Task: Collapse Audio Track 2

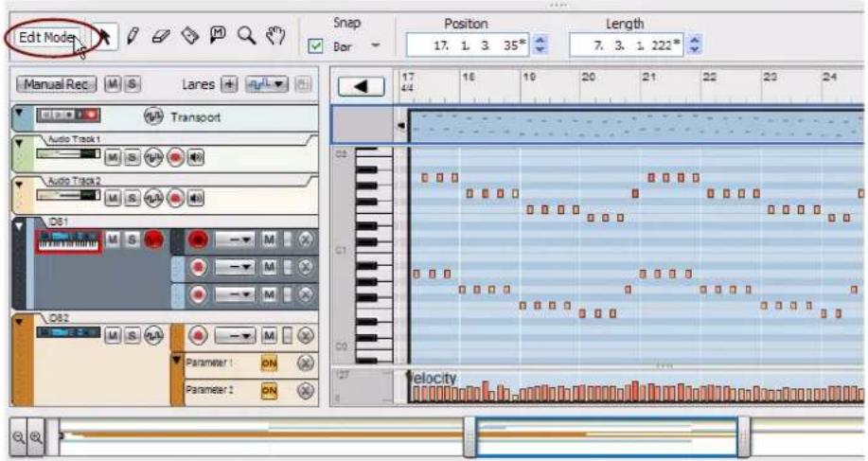Action: [19, 185]
